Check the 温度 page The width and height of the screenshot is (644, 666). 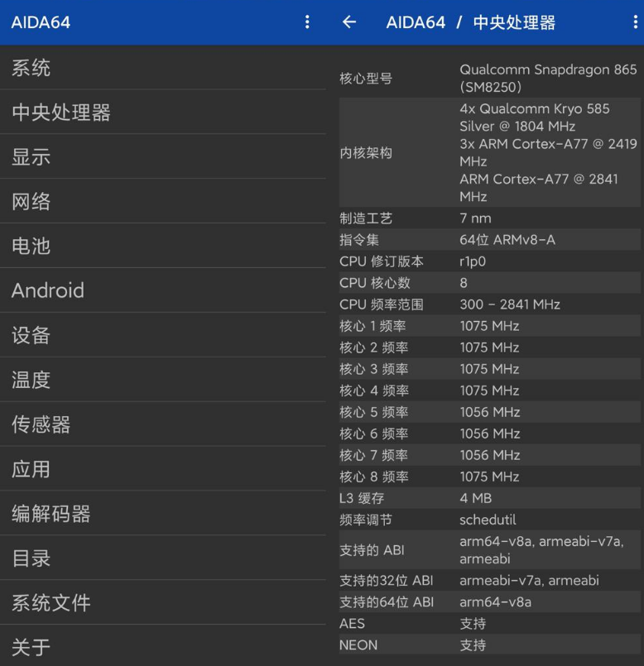coord(162,381)
